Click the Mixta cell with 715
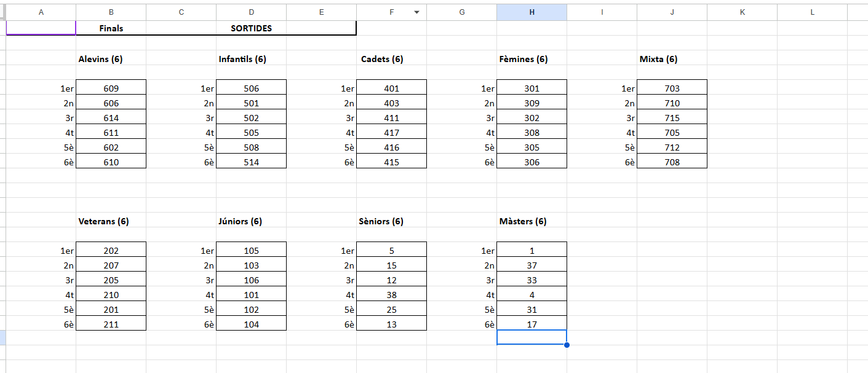The height and width of the screenshot is (373, 868). pyautogui.click(x=672, y=117)
